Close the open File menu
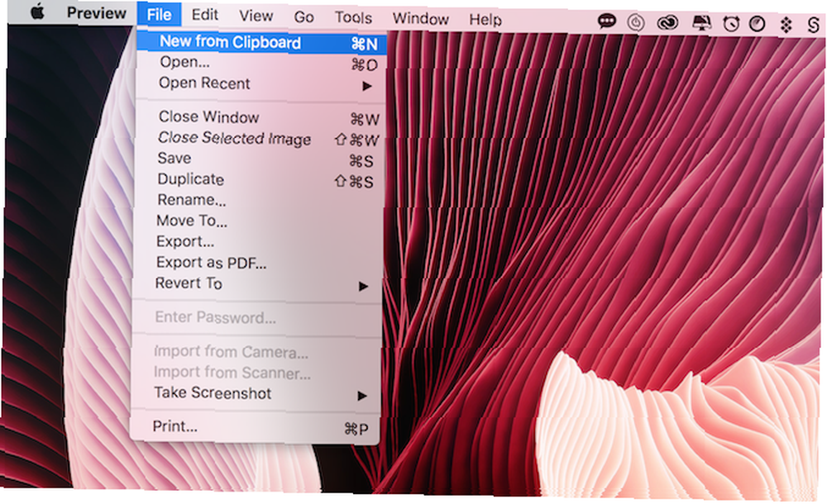 160,14
